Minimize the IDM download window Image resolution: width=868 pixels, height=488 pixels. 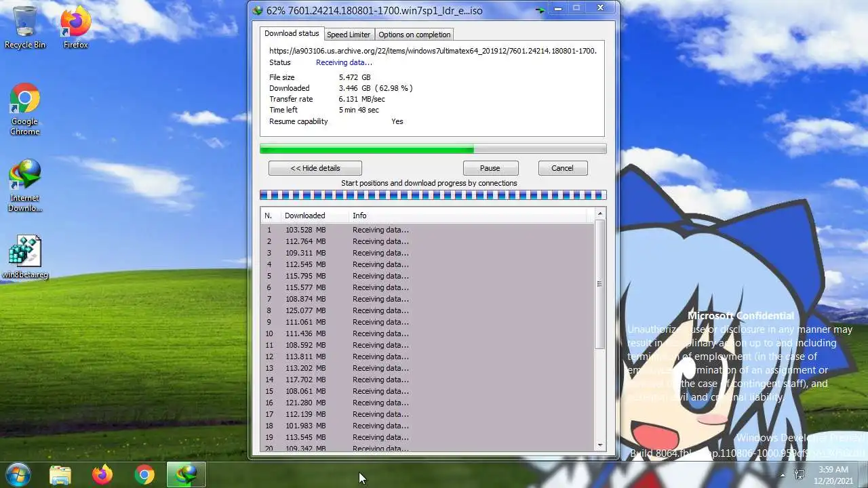coord(558,9)
